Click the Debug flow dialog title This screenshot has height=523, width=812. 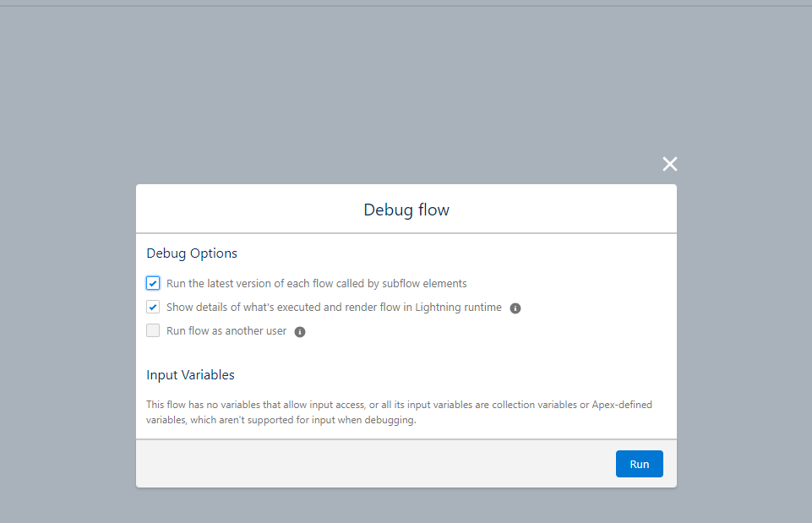(406, 210)
